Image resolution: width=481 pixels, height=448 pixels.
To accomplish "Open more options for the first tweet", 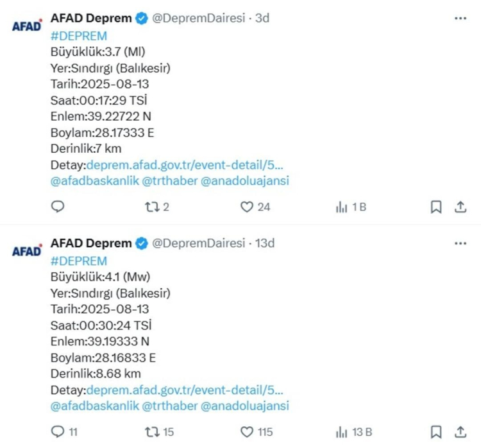I will coord(460,19).
